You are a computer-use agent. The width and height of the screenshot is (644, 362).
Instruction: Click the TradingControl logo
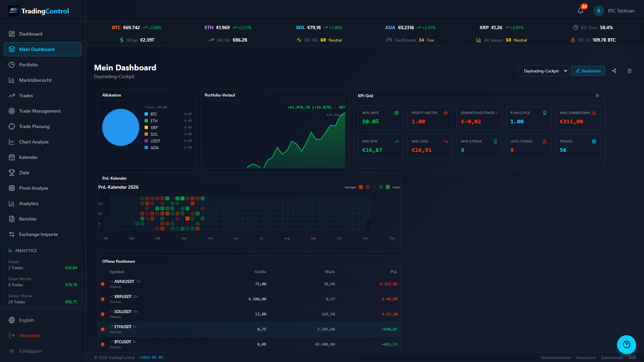click(x=39, y=11)
